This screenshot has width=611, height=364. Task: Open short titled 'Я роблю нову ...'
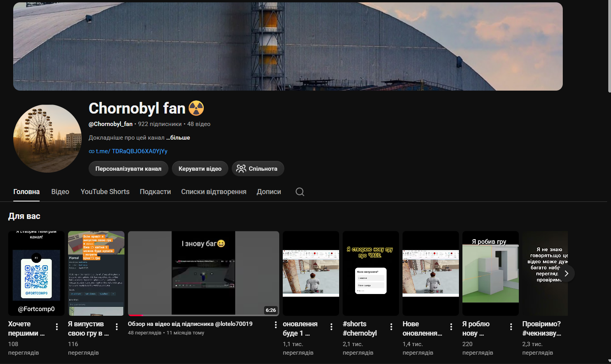476,329
